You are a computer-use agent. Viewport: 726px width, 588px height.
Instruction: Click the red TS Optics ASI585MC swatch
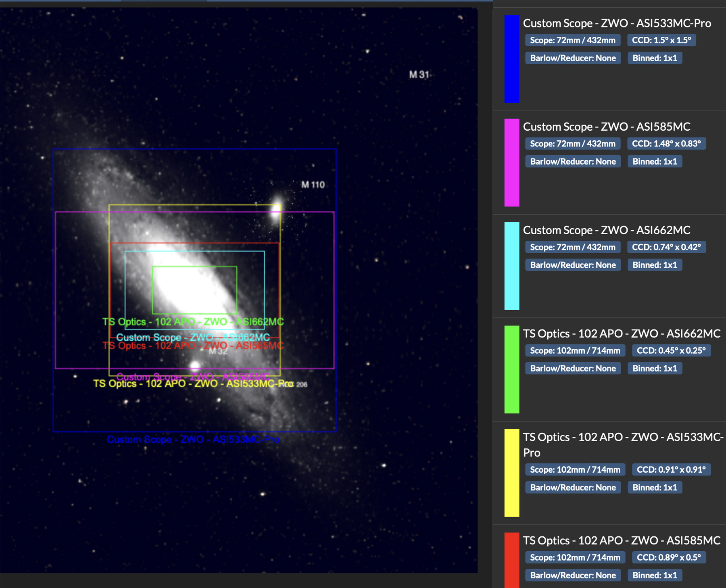click(511, 560)
